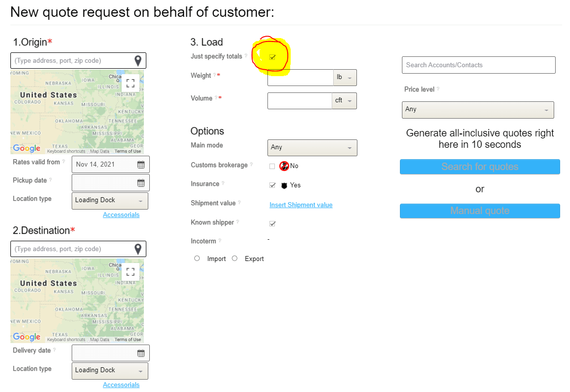Open the Main mode dropdown

point(312,147)
